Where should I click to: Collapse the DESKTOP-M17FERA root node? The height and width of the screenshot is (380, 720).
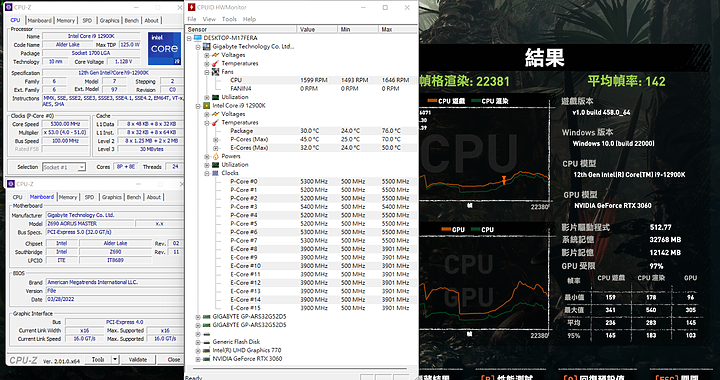(190, 38)
